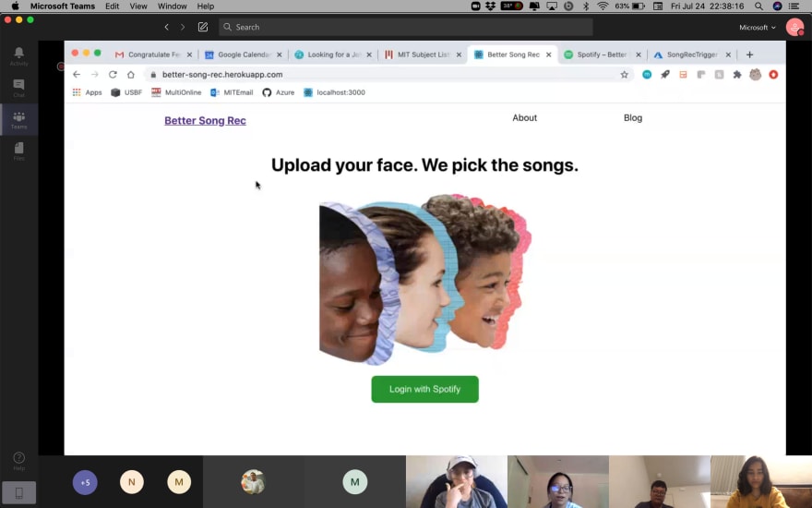812x508 pixels.
Task: Open the Edit menu
Action: (x=112, y=6)
